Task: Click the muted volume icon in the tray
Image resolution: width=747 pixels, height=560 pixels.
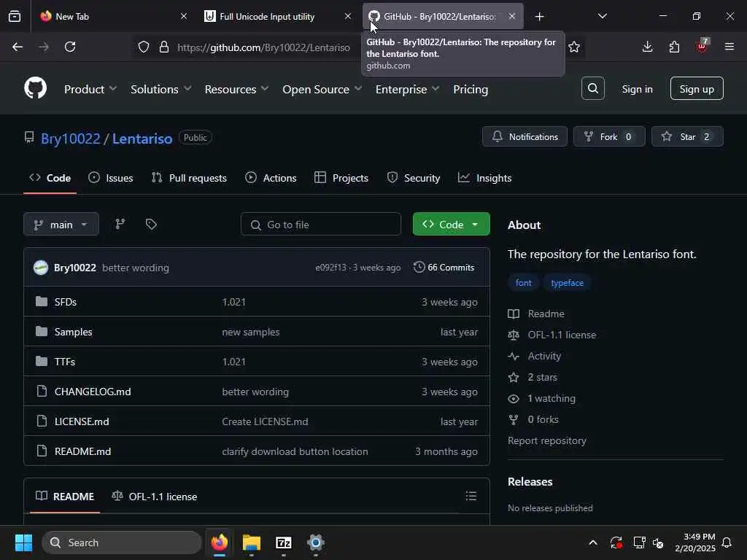Action: coord(659,542)
